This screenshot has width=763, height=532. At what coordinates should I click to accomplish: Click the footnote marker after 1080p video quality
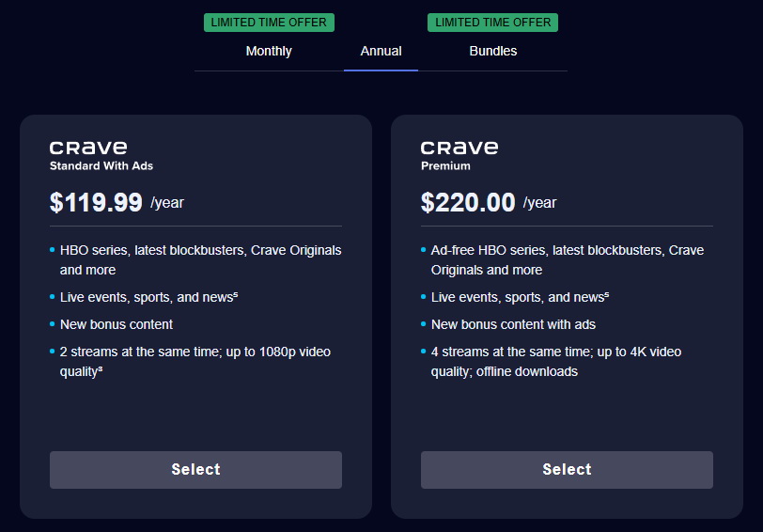pos(101,368)
